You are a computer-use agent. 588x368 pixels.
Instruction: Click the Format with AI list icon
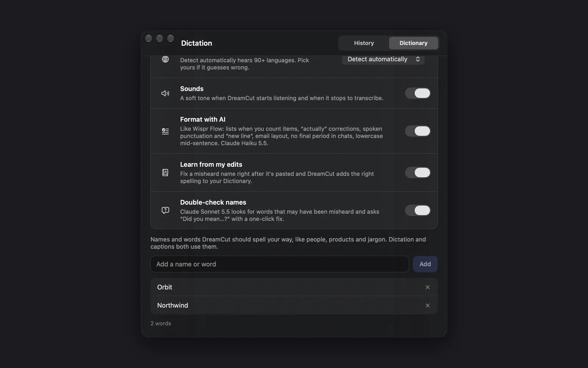click(x=165, y=131)
